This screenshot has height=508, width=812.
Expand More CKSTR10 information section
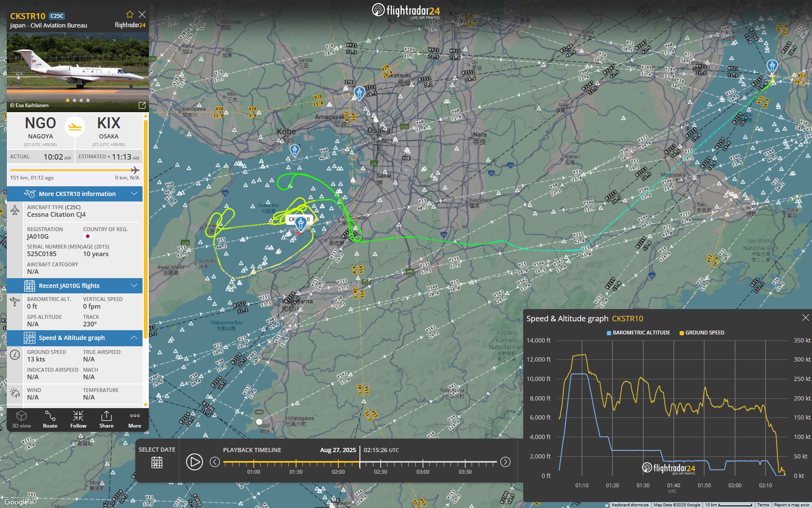pos(75,194)
